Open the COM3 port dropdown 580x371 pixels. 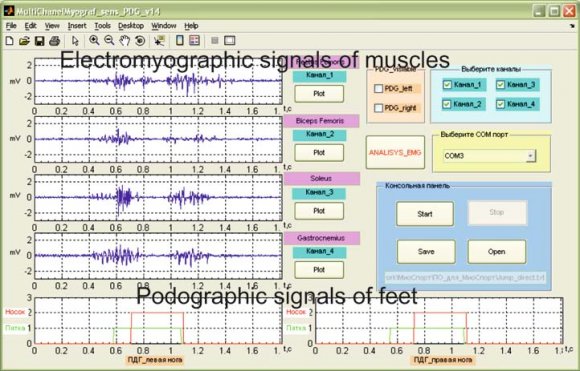coord(530,156)
